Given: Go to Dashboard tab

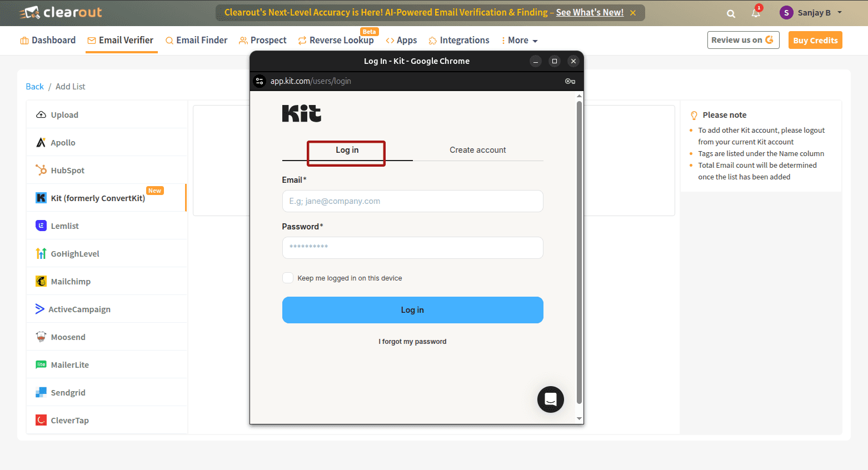Looking at the screenshot, I should click(x=48, y=40).
